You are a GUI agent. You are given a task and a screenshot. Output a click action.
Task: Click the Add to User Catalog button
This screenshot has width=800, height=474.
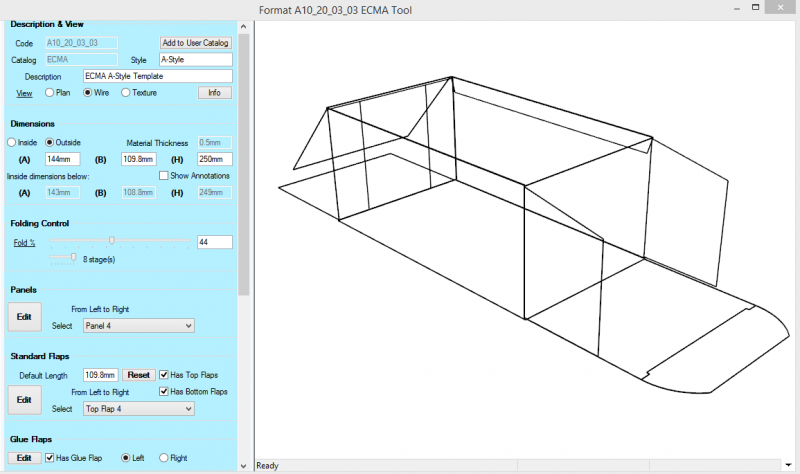coord(195,43)
